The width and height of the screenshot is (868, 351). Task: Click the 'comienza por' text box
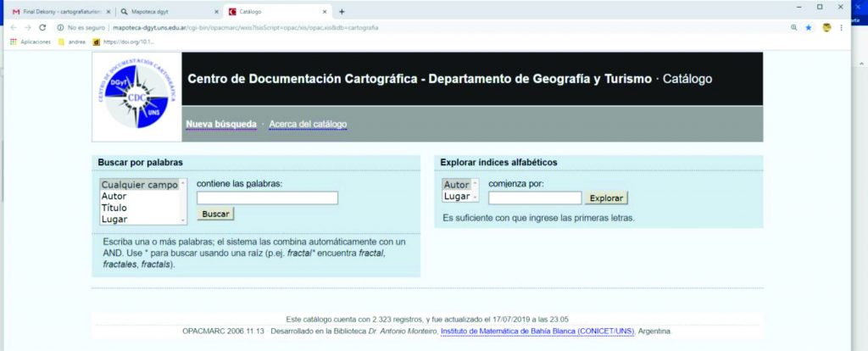point(536,198)
